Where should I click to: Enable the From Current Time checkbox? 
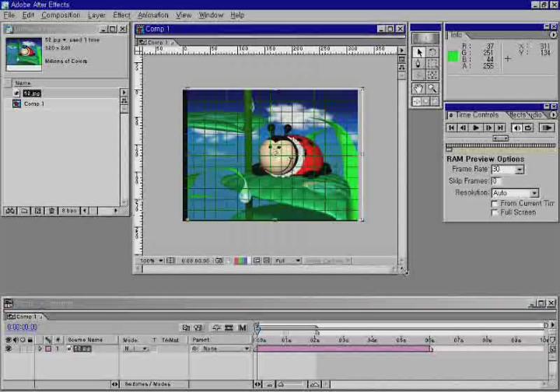coord(495,204)
